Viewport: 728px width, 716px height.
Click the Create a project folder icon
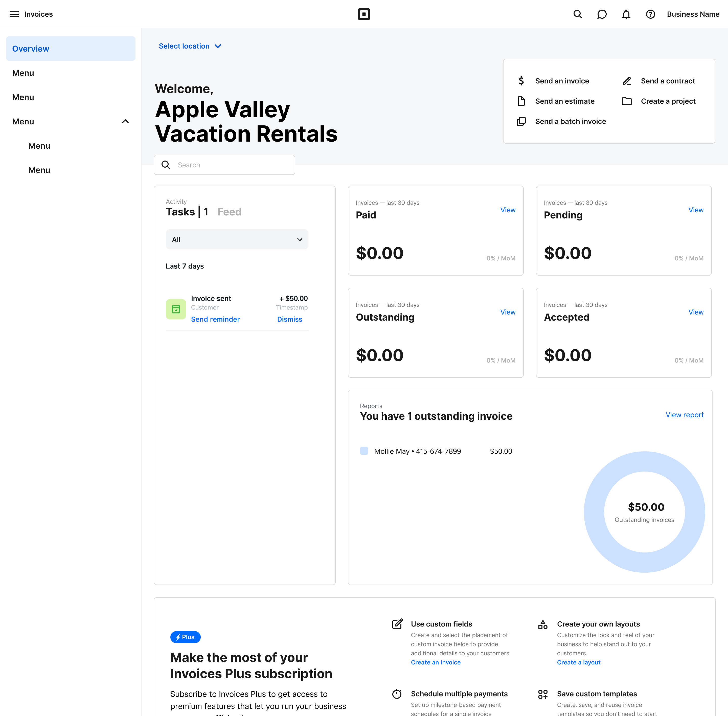(626, 101)
